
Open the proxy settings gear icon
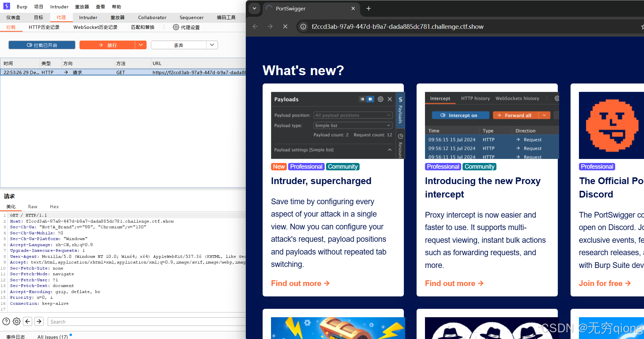click(x=176, y=27)
